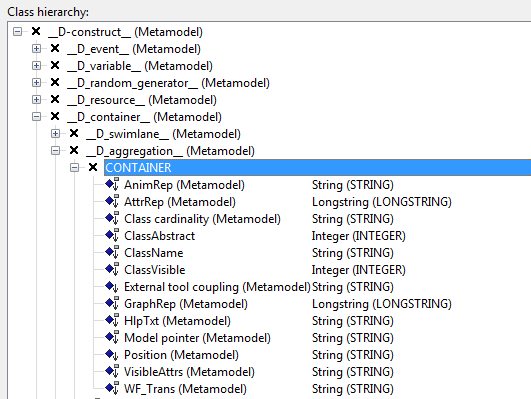This screenshot has width=531, height=399.
Task: Expand the __D_swimlane__ node
Action: pos(56,133)
